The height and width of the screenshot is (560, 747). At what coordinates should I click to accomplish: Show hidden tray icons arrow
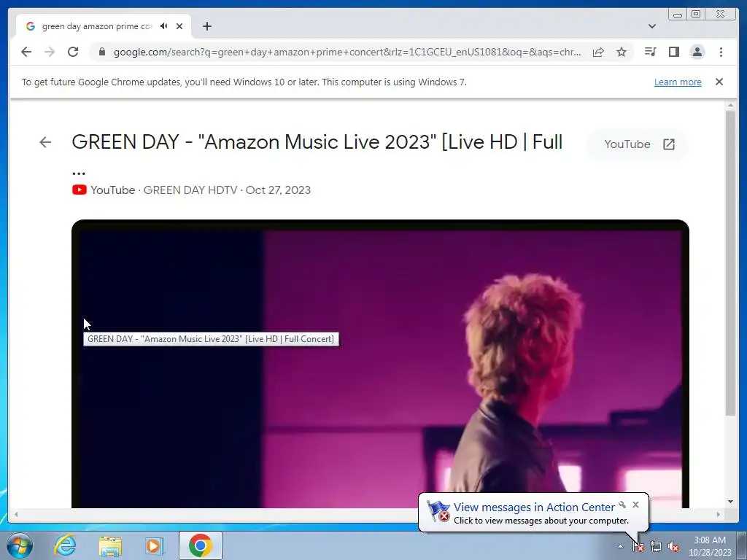[x=620, y=546]
